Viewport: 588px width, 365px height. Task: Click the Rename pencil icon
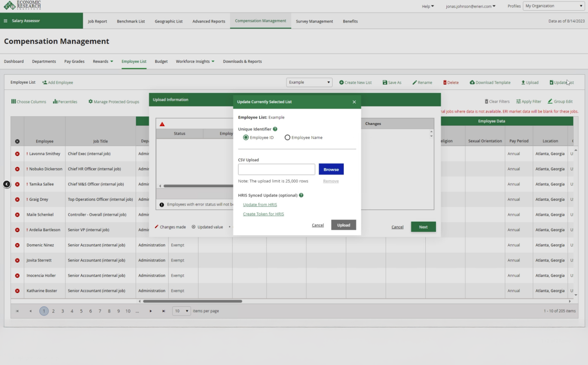coord(414,82)
